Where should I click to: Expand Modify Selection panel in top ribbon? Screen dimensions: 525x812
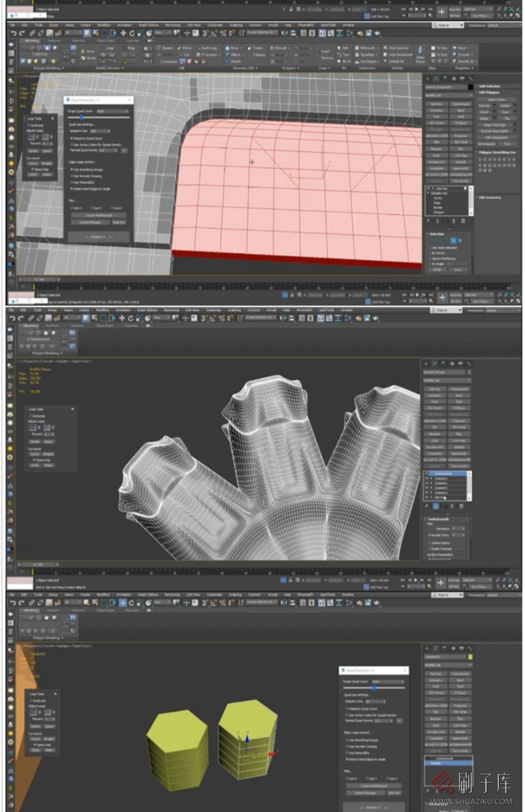coord(110,68)
